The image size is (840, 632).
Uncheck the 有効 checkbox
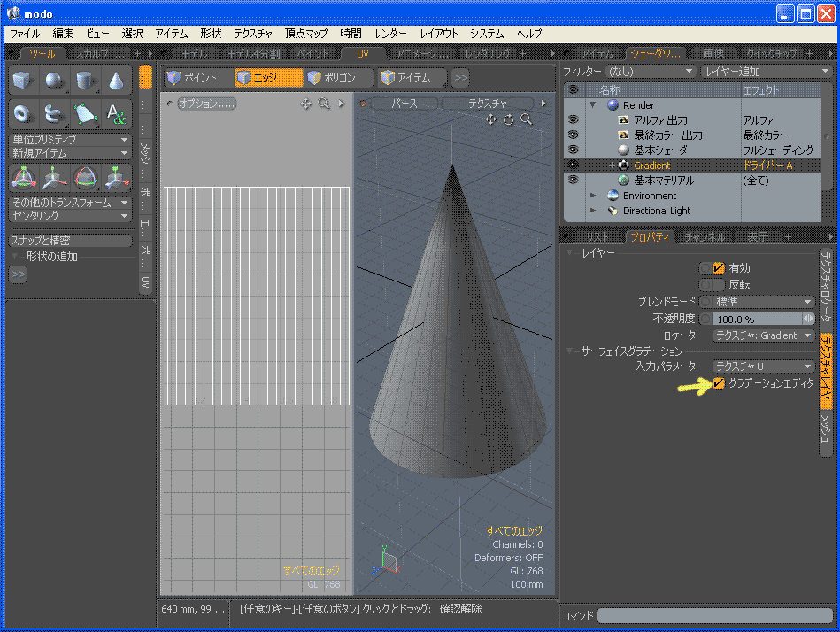point(719,268)
